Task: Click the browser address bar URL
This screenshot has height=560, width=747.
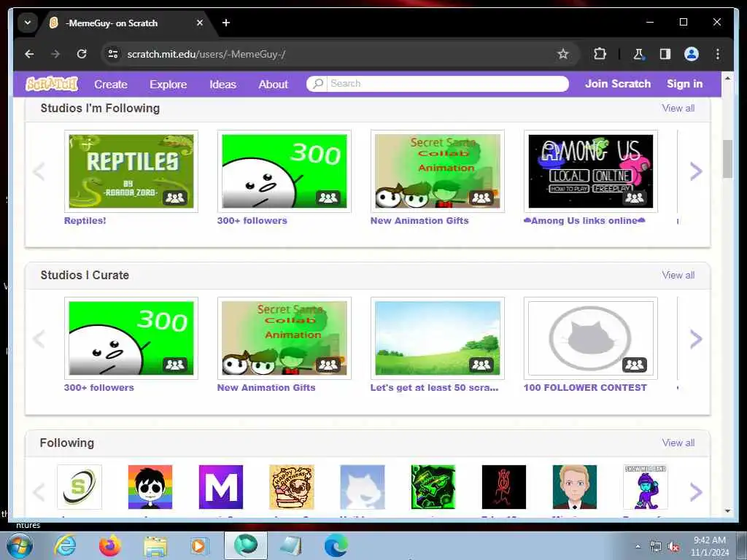Action: click(x=206, y=54)
